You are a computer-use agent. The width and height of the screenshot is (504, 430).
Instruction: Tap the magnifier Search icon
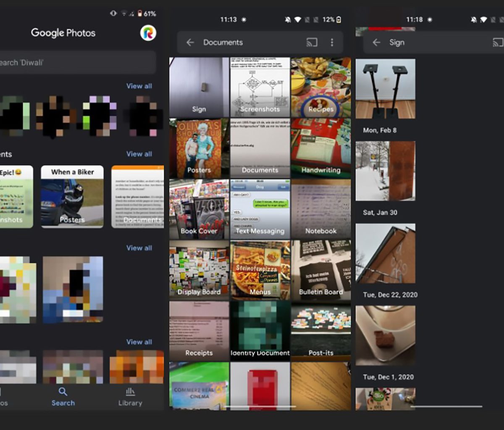tap(63, 392)
